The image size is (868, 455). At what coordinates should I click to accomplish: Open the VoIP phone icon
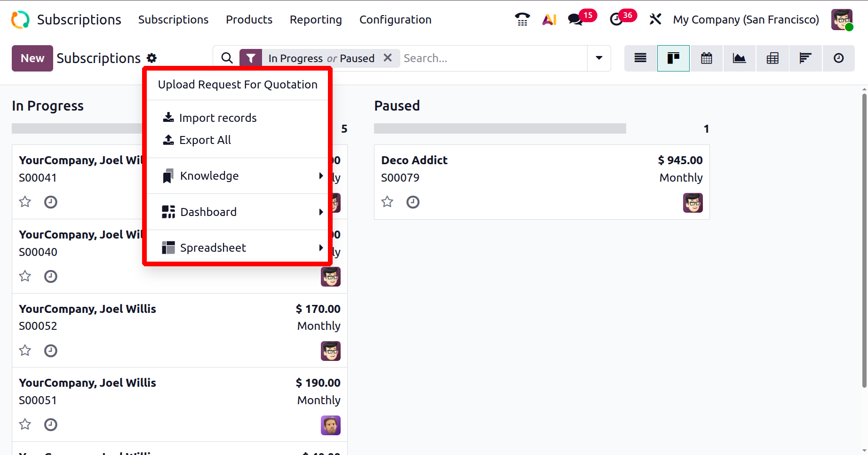point(522,19)
